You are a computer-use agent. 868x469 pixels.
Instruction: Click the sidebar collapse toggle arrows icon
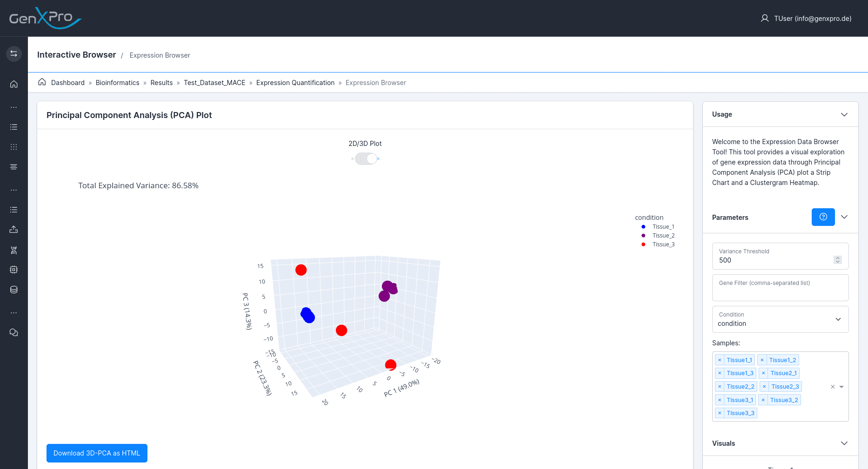coord(14,54)
